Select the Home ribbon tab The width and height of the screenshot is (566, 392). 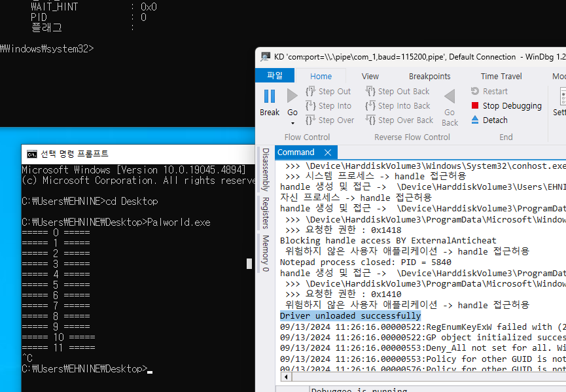tap(321, 76)
